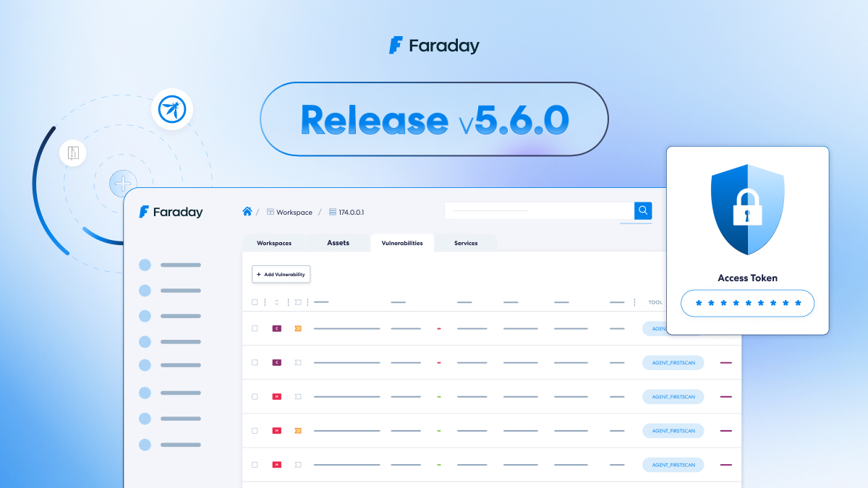Click the H severity badge beside the orange flag
Screen dimensions: 868x488
tap(276, 430)
